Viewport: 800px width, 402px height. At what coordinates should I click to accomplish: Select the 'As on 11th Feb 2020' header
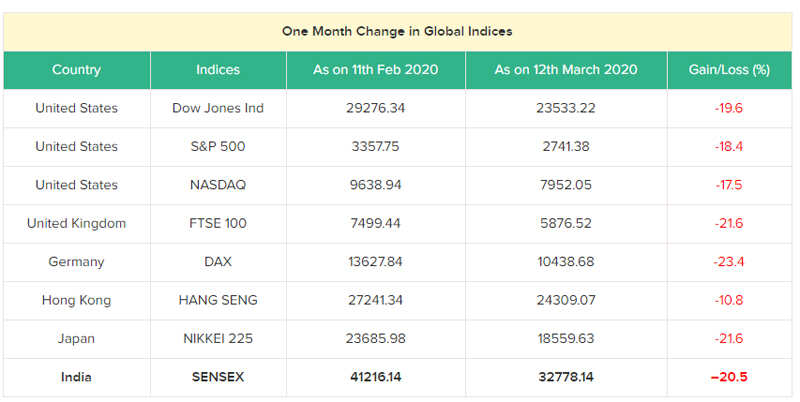click(376, 70)
